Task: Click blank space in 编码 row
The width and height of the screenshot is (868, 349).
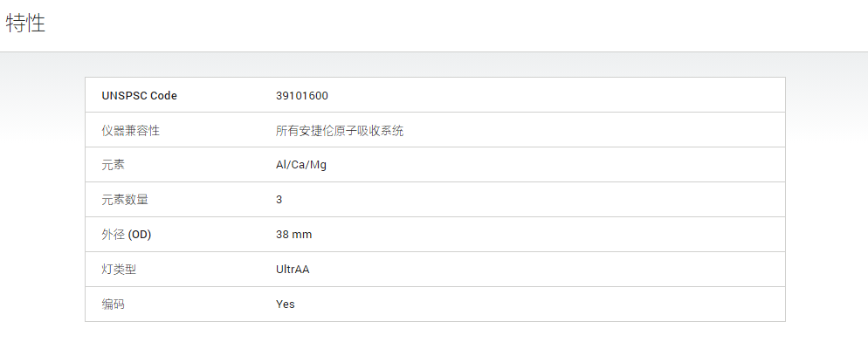Action: (554, 305)
